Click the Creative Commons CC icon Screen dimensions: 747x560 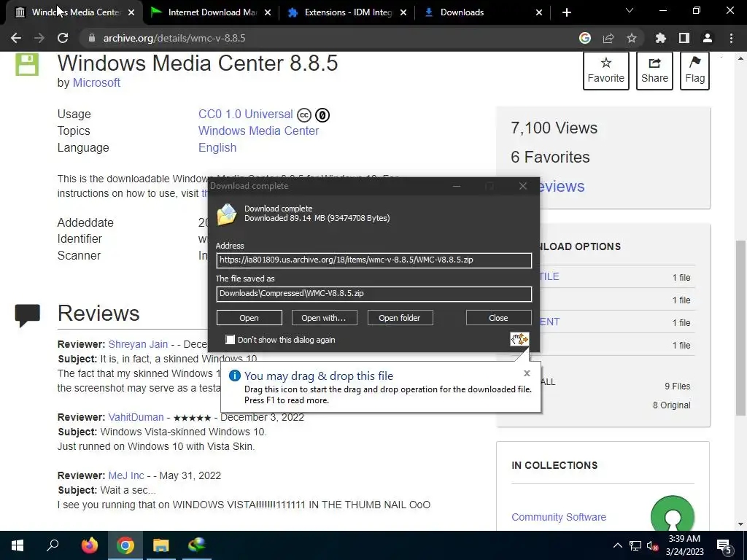pos(304,115)
